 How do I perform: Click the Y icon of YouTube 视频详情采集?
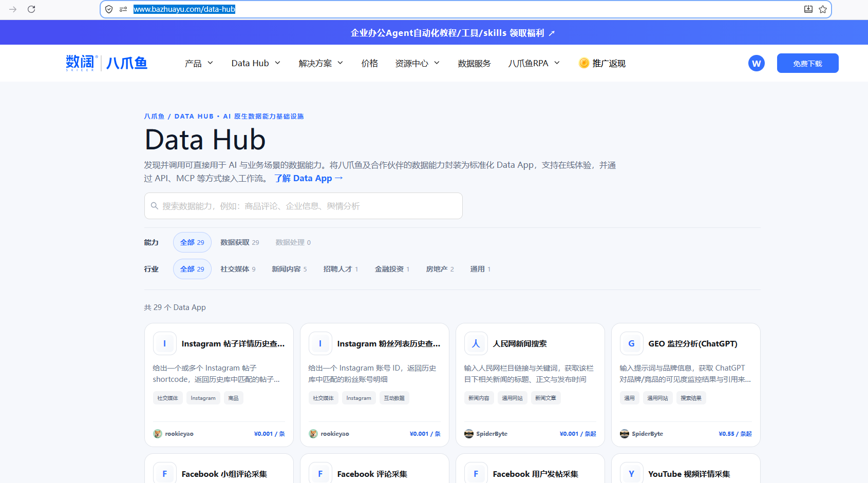point(632,473)
